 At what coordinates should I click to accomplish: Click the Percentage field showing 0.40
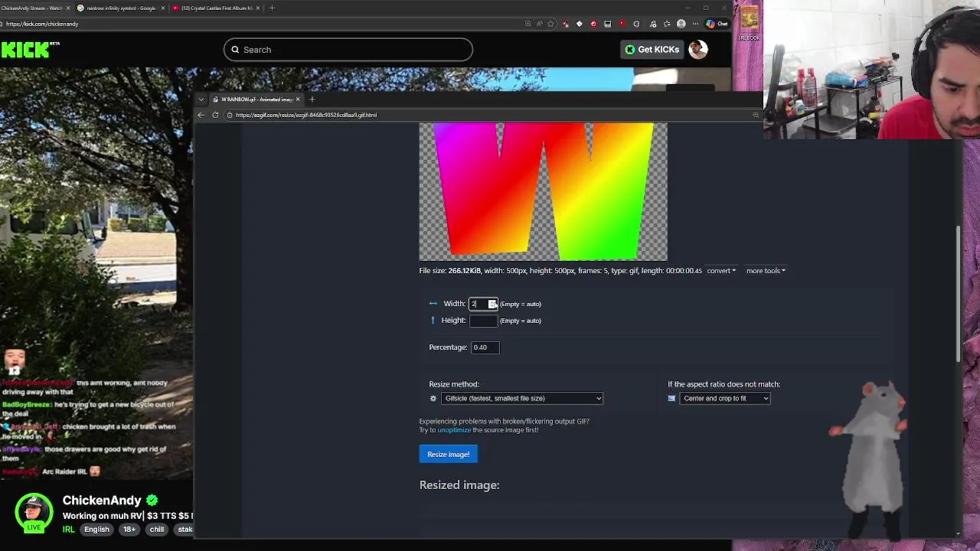tap(485, 347)
